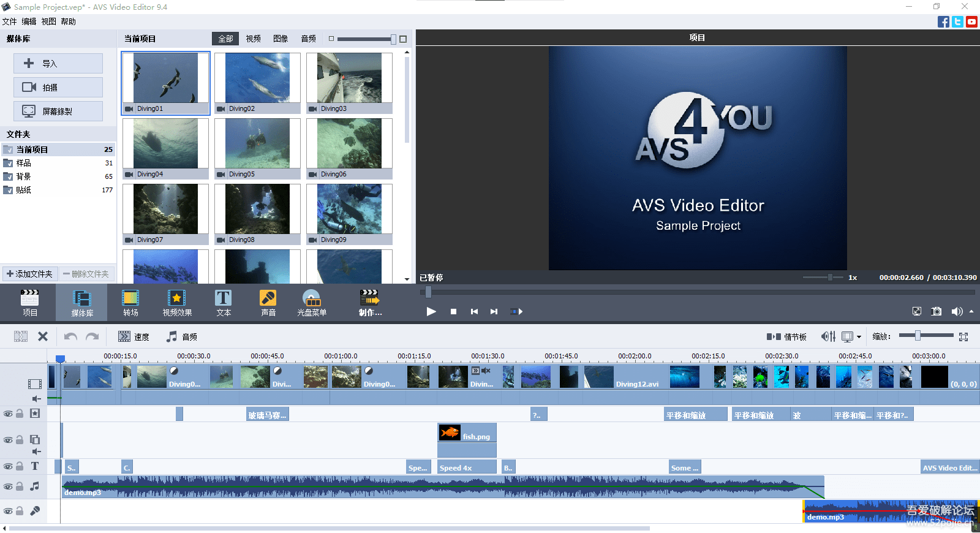Adjust the timeline 缩放 zoom slider
The width and height of the screenshot is (980, 533).
(918, 336)
